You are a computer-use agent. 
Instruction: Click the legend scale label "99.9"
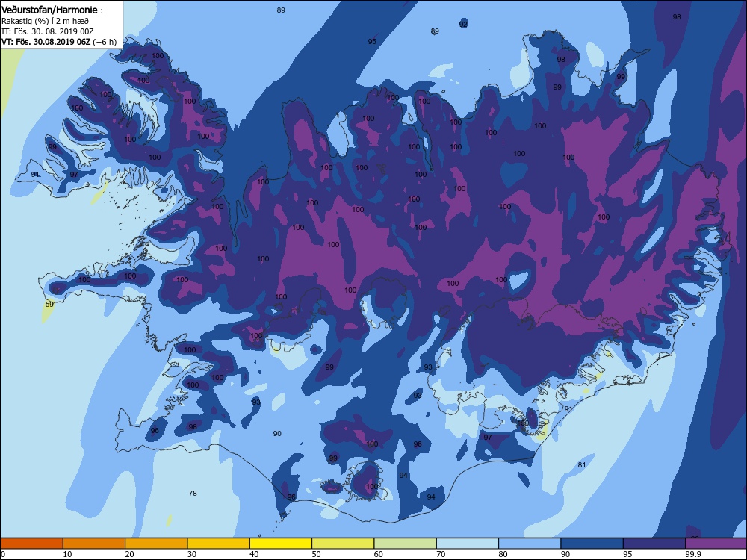point(692,554)
